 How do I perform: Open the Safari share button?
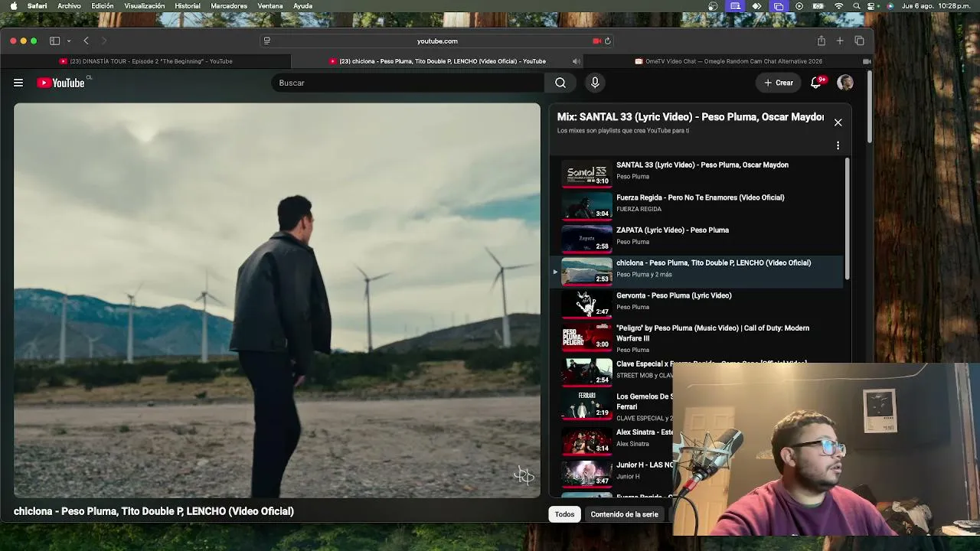click(x=821, y=41)
